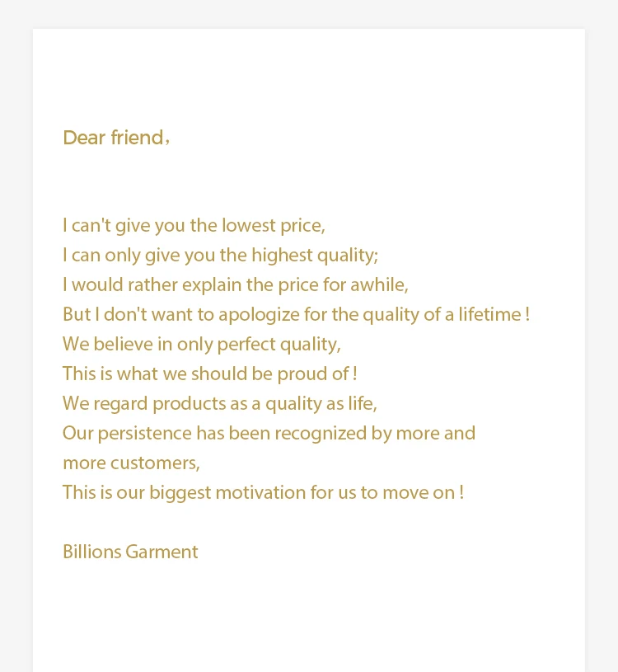Click the word "motivation" in the letter
Image resolution: width=618 pixels, height=672 pixels.
tap(260, 492)
